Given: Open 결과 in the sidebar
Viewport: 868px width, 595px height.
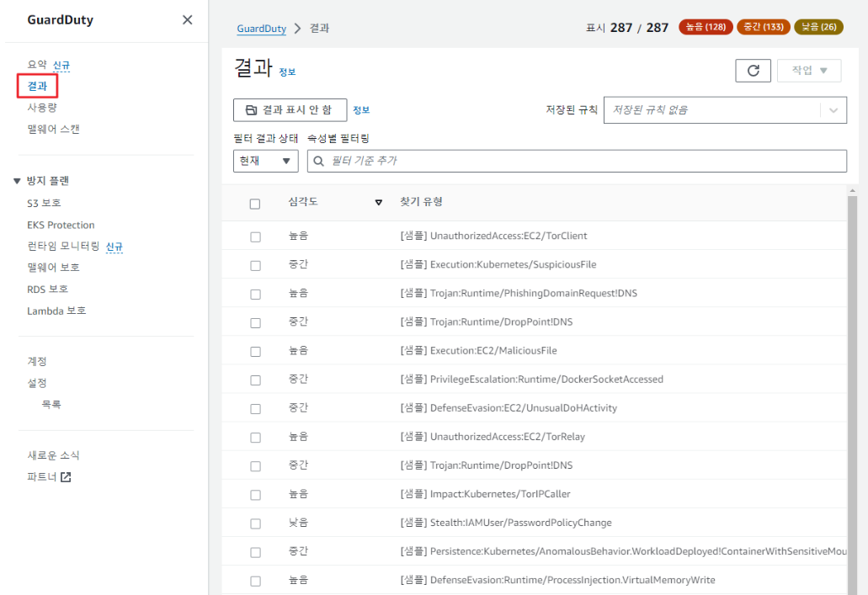Looking at the screenshot, I should tap(37, 87).
